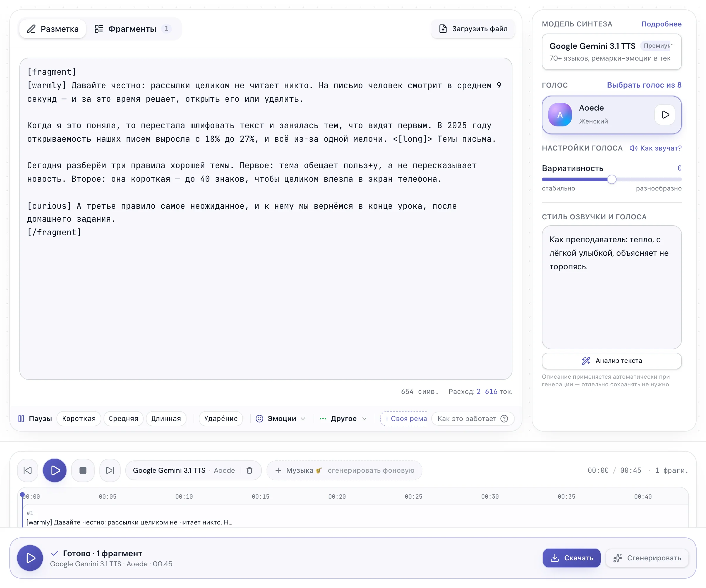Click the Сгенерировать button
The image size is (706, 588).
(647, 558)
